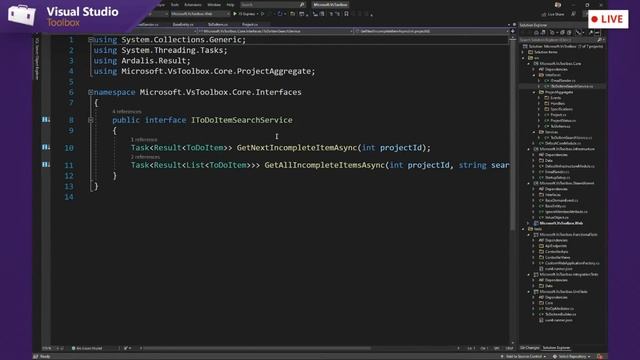Click GetNextIncompleteItemAsync method name
The width and height of the screenshot is (640, 360).
click(297, 148)
